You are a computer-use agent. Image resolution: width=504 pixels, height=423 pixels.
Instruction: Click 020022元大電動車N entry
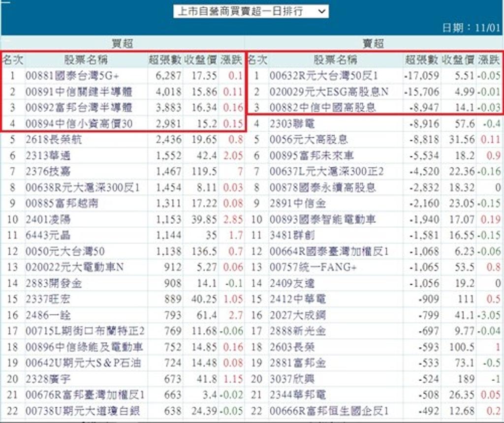75,267
